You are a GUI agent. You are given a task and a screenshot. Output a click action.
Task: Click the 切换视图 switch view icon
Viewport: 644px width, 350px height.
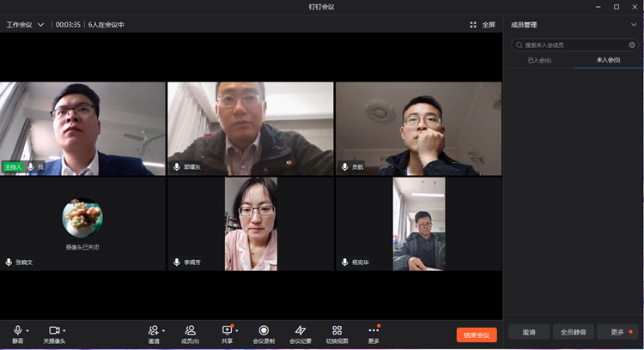(337, 331)
